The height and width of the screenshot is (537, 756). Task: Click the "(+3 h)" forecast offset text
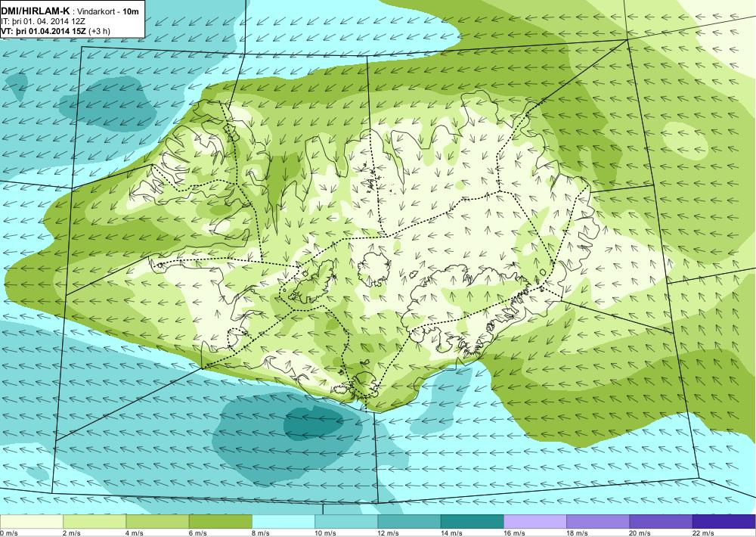(x=101, y=31)
